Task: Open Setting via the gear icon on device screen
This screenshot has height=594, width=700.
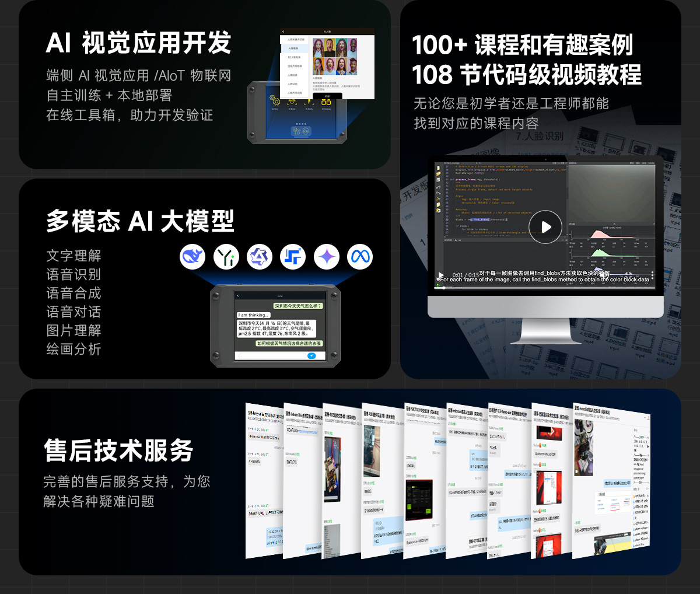Action: [275, 101]
